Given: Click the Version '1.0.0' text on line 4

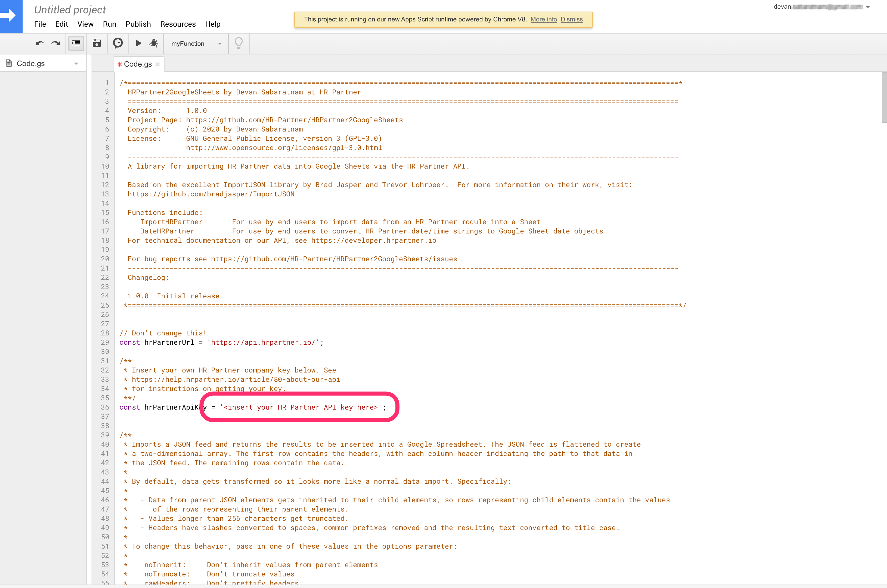Looking at the screenshot, I should click(x=196, y=111).
